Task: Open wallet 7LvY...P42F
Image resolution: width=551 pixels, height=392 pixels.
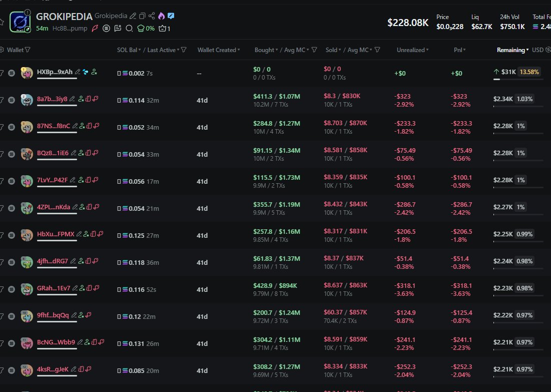Action: click(x=53, y=180)
